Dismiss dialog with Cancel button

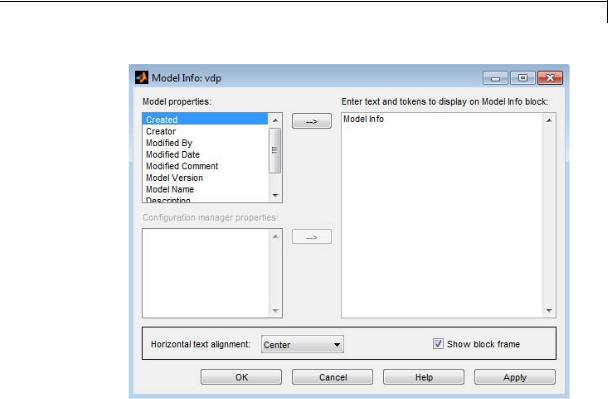click(x=333, y=377)
